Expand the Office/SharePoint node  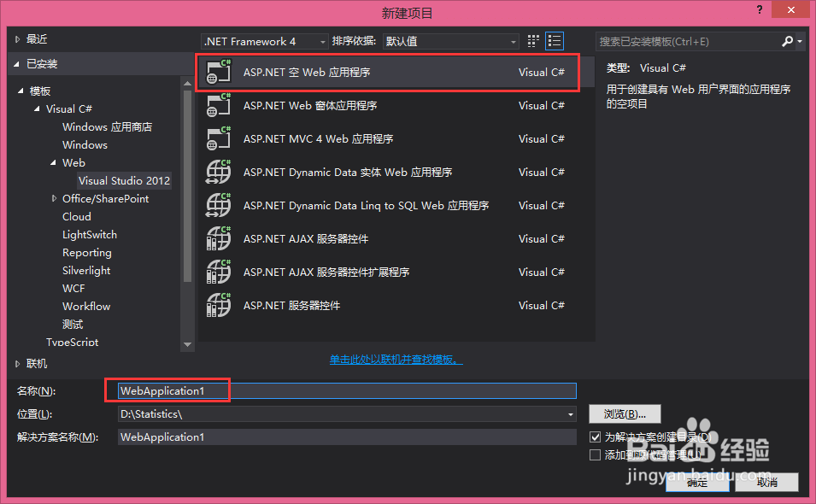click(54, 198)
